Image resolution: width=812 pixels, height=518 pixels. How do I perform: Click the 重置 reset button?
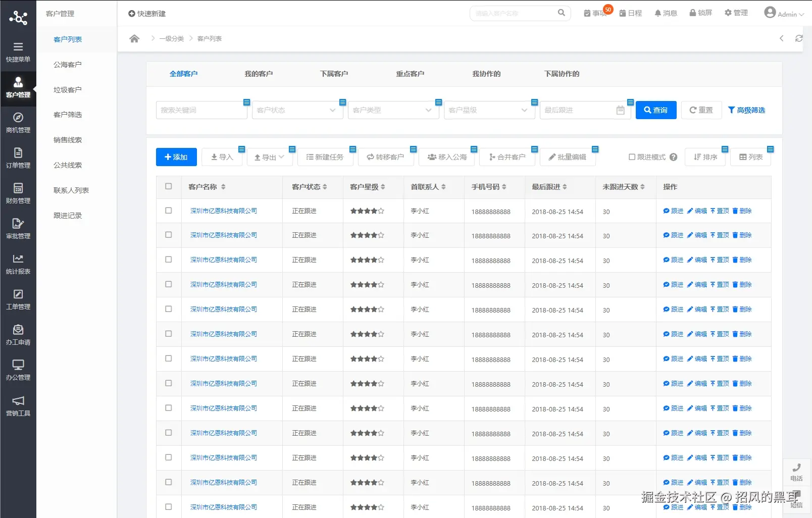[x=701, y=110]
